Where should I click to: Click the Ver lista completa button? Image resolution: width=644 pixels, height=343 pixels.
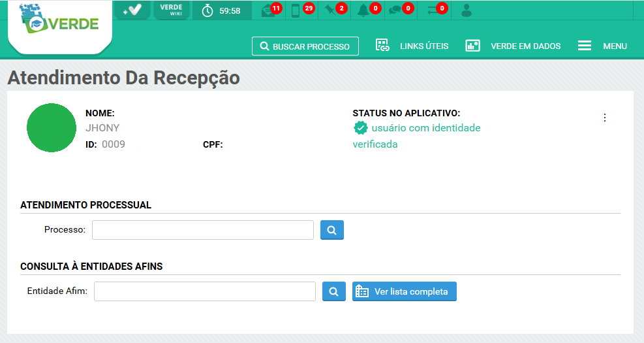coord(405,291)
